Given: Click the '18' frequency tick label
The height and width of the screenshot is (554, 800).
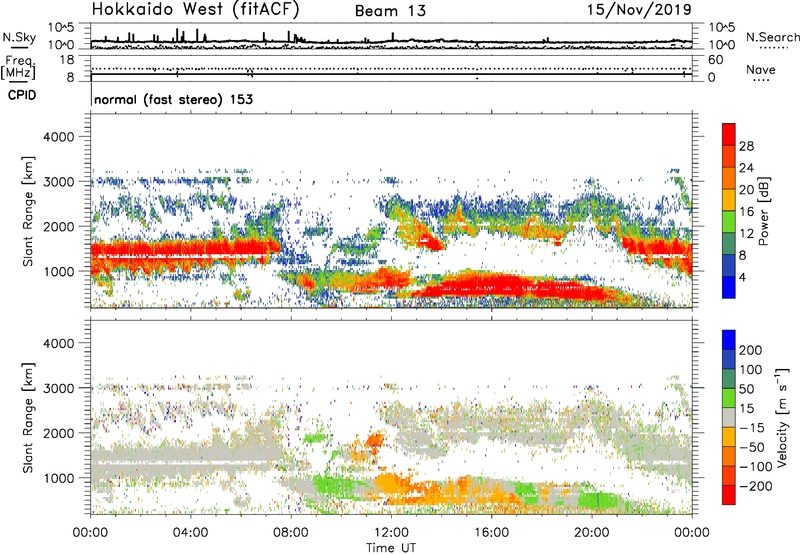Looking at the screenshot, I should click(67, 59).
